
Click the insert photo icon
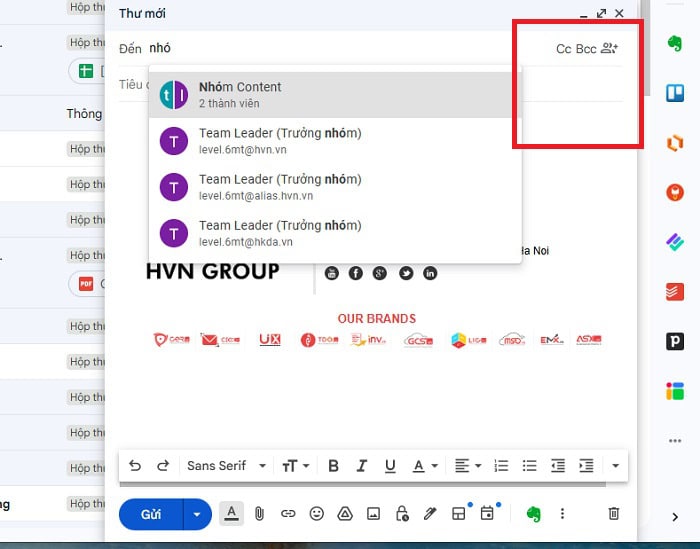[x=373, y=513]
